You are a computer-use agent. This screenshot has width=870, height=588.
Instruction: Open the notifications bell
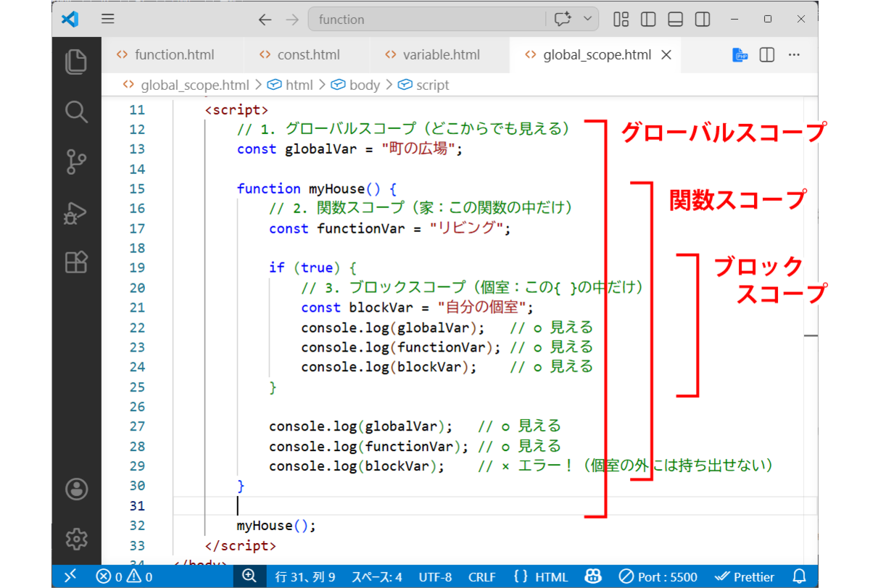coord(800,577)
